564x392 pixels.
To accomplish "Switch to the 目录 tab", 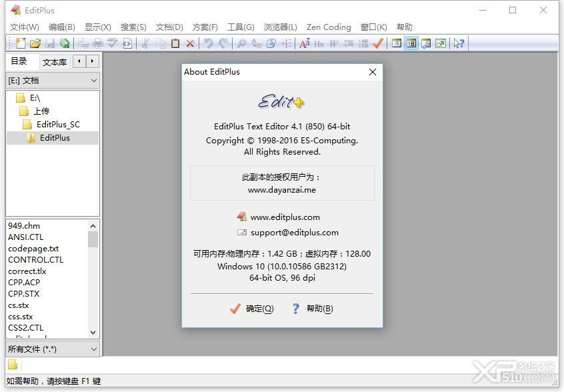I will [19, 61].
